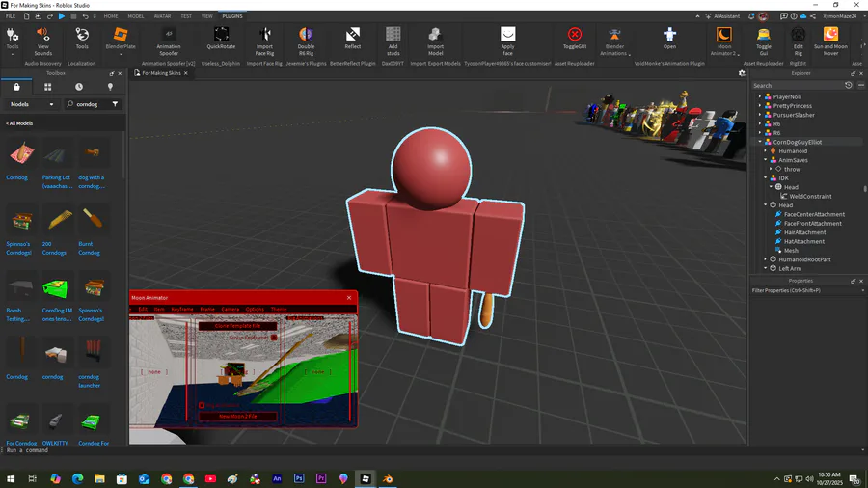Launch VoidMonke's Animation Plugin via Open
868x488 pixels.
tap(669, 39)
